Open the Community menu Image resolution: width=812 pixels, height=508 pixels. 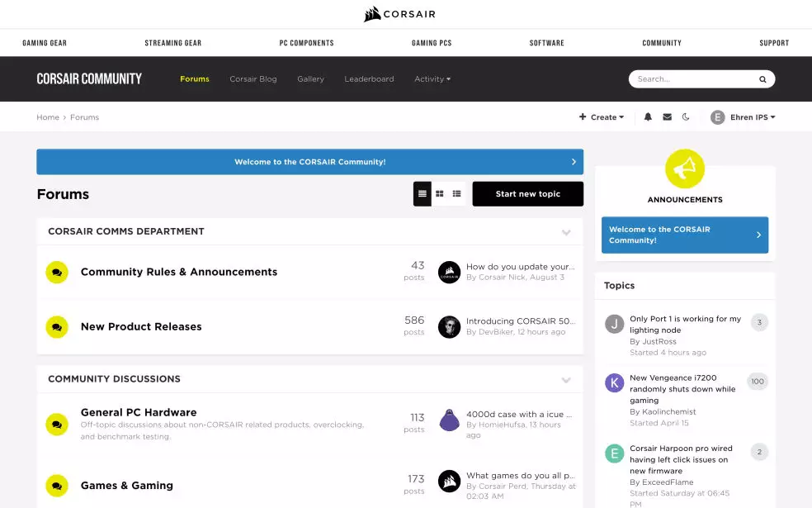click(662, 43)
